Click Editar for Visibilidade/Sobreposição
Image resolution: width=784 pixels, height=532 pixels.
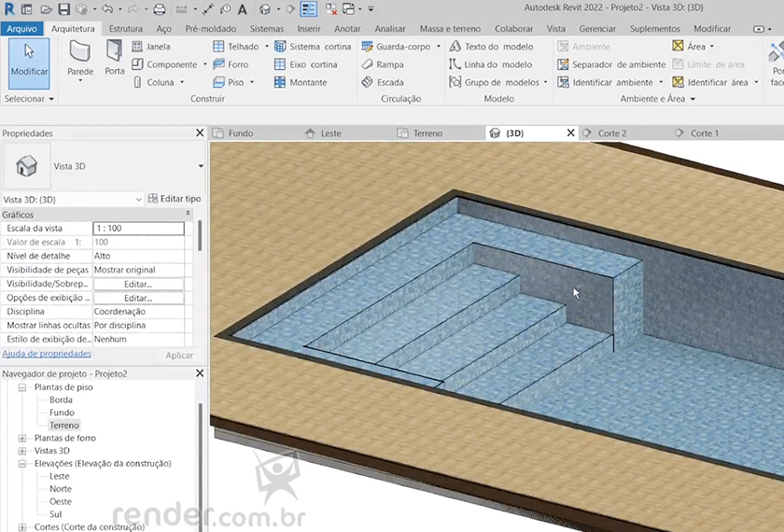click(138, 284)
